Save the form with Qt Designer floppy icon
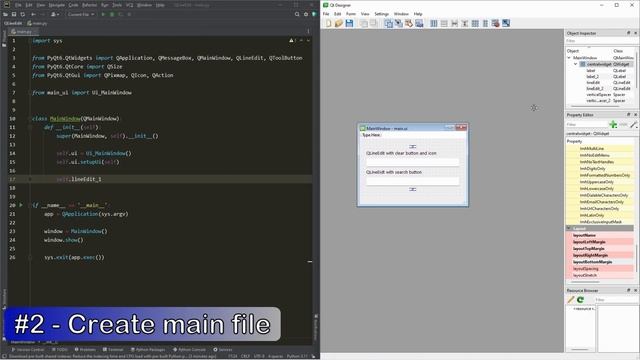The image size is (640, 360). (x=349, y=24)
